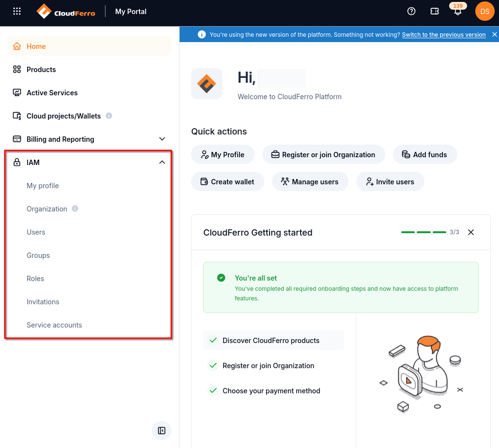This screenshot has width=499, height=448.
Task: Open Service accounts under IAM
Action: pos(54,325)
